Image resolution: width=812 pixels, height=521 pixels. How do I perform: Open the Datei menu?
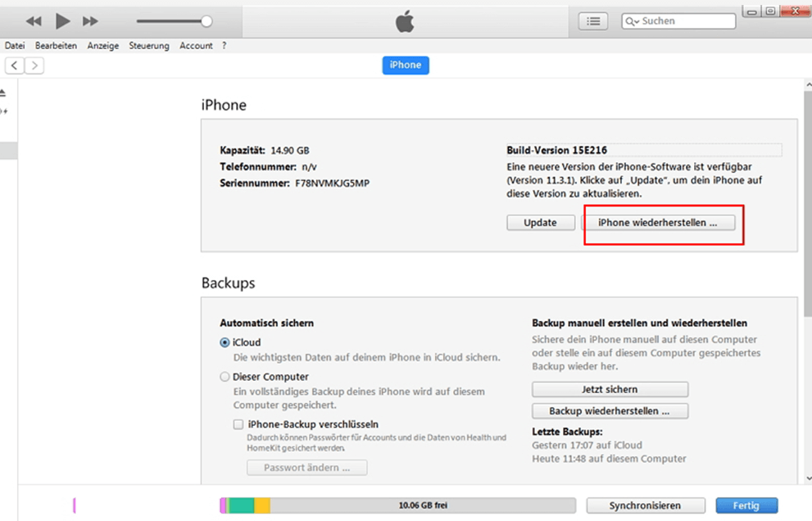[15, 46]
